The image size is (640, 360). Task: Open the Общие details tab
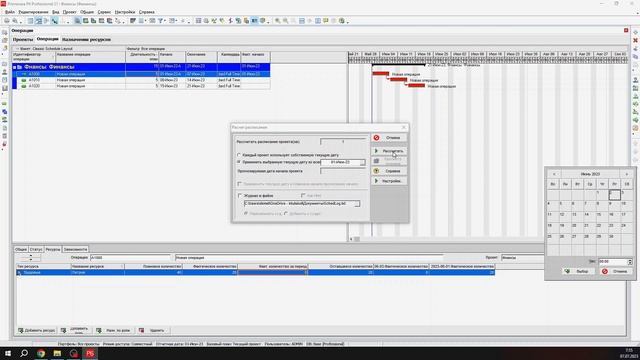[21, 249]
